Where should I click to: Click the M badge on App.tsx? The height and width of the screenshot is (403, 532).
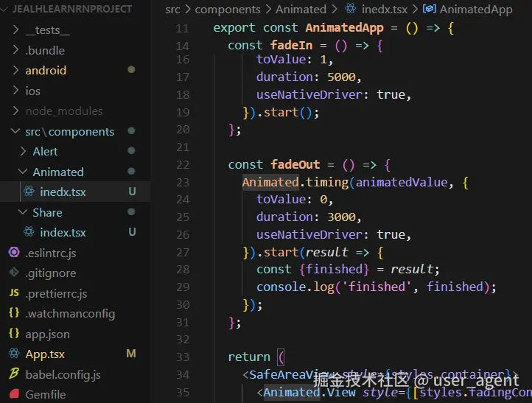point(131,354)
